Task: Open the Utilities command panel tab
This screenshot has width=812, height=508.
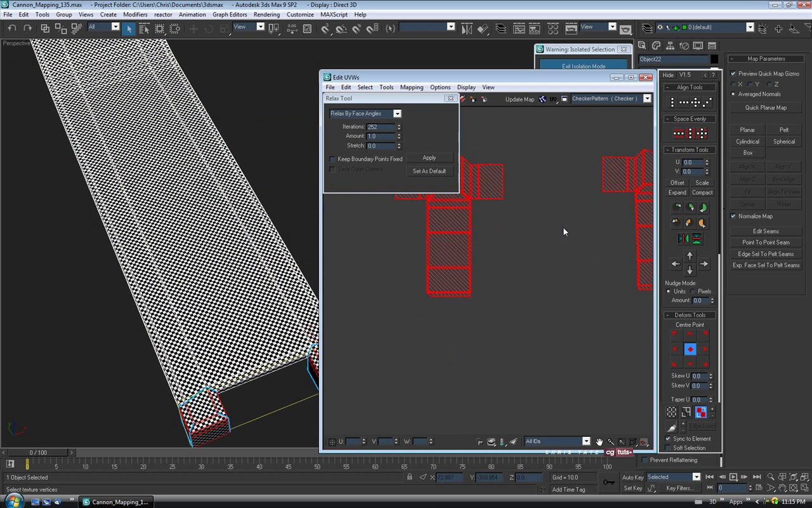Action: [x=712, y=46]
